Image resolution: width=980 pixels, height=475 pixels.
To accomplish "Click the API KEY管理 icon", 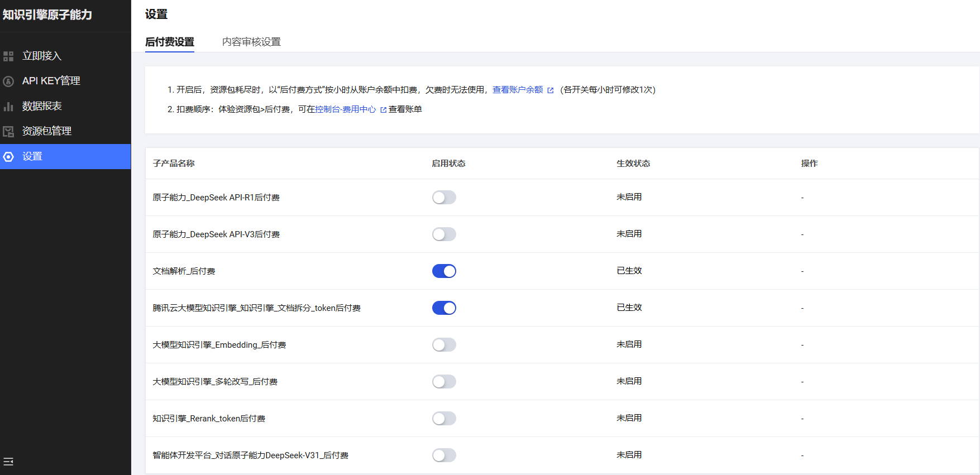I will coord(8,81).
